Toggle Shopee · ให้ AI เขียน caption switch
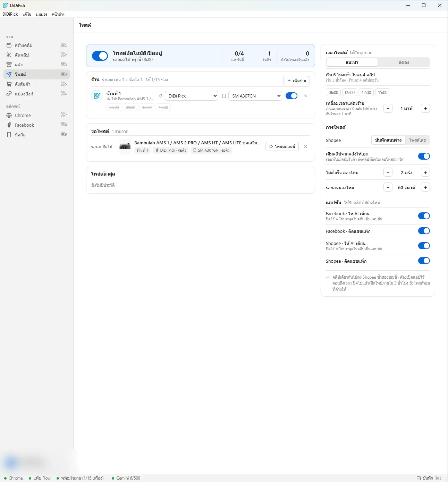This screenshot has height=482, width=448. click(424, 246)
